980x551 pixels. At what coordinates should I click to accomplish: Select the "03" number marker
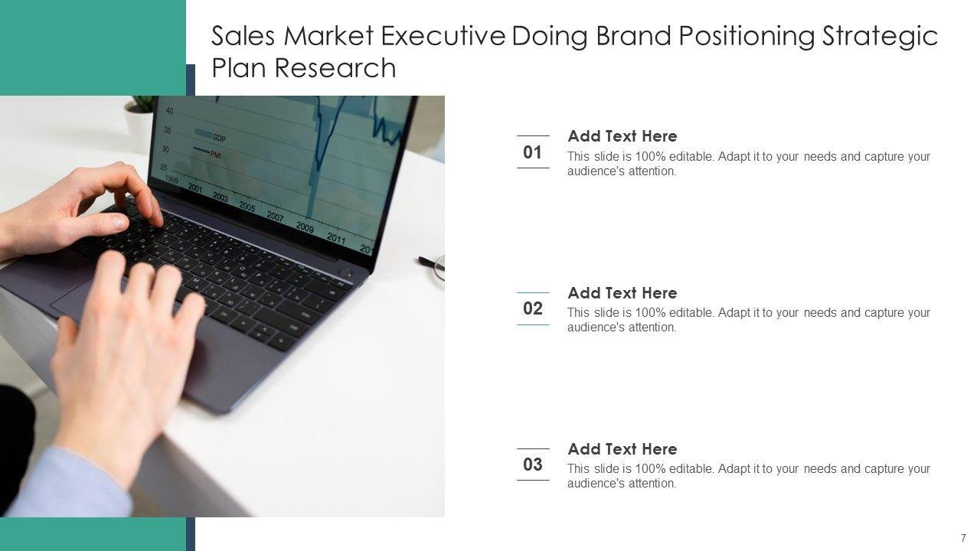532,465
